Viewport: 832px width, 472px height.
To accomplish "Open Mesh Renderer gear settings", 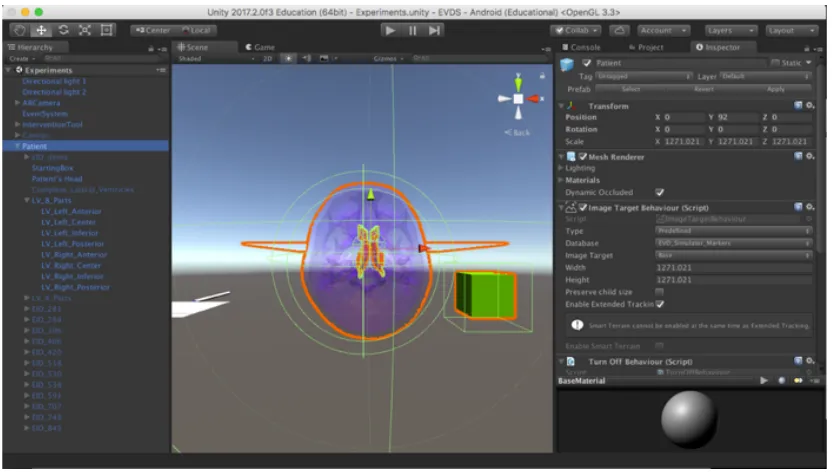I will 810,156.
